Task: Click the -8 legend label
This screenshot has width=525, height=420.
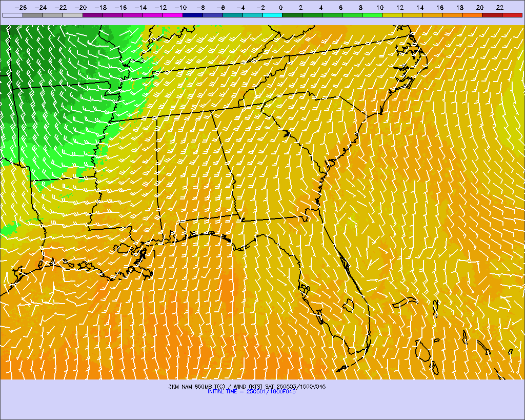Action: point(200,8)
